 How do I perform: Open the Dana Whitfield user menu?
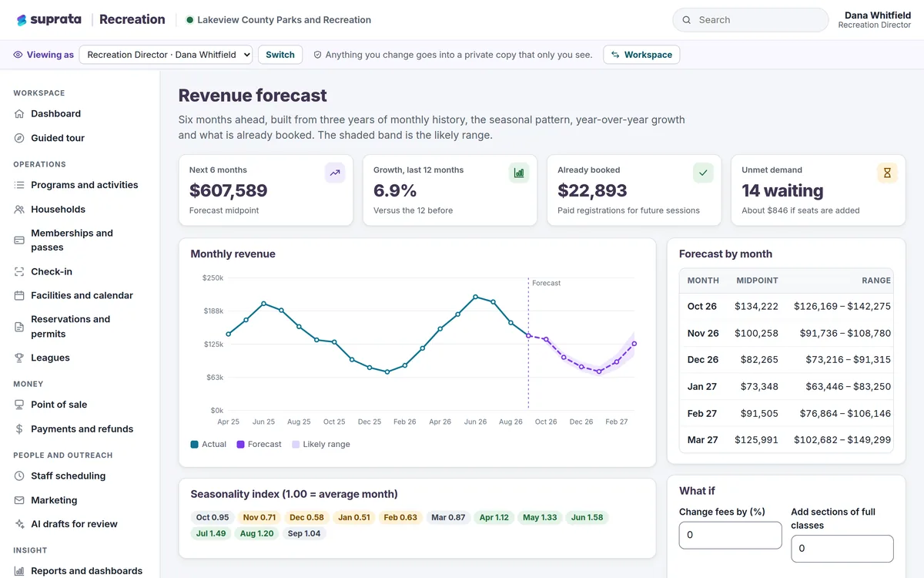[875, 20]
